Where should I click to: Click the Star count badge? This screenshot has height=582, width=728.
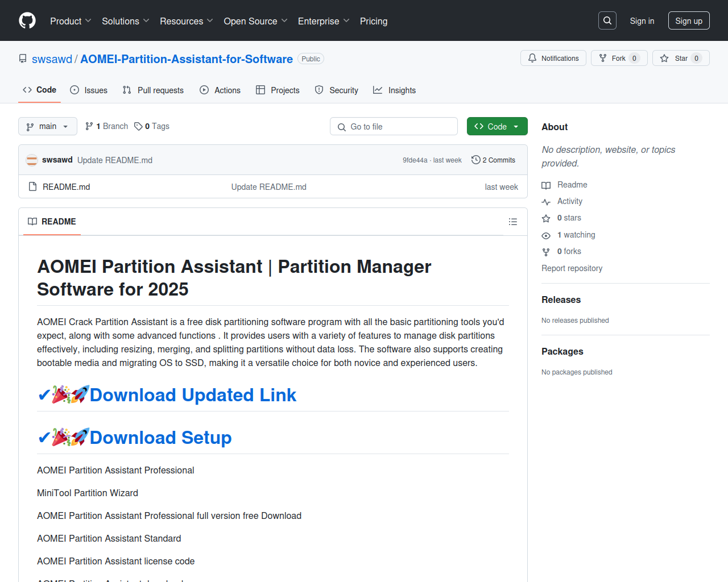coord(696,58)
